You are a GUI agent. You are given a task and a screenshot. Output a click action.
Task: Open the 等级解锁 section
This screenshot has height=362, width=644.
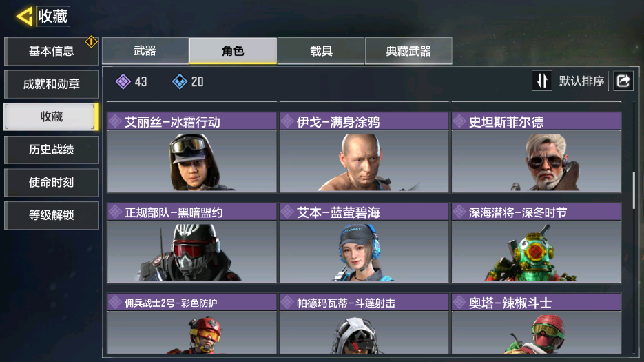[x=52, y=215]
